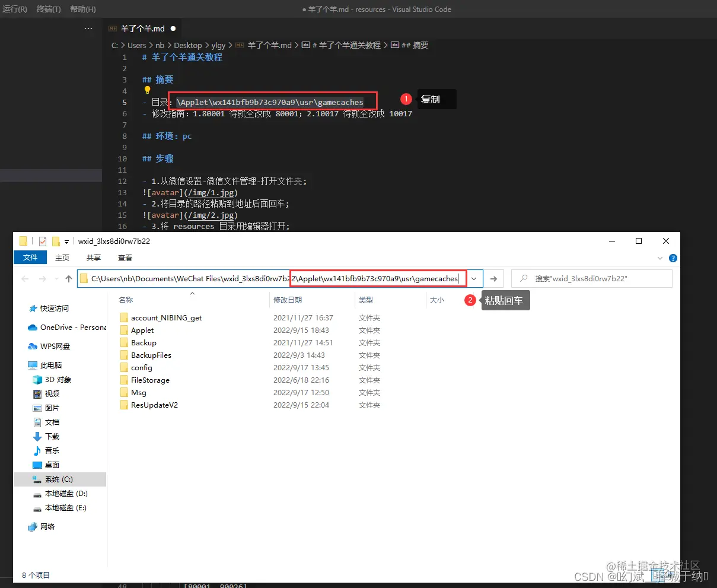Go up one folder level arrow
Image resolution: width=717 pixels, height=588 pixels.
pos(69,278)
